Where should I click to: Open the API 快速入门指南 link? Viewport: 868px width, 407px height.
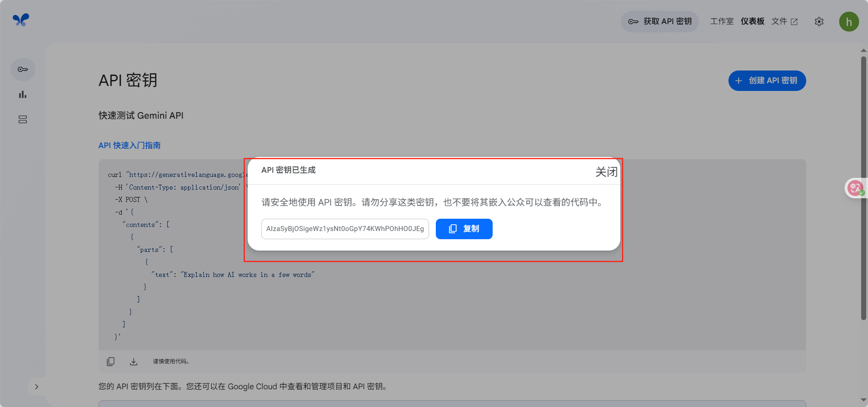click(130, 146)
